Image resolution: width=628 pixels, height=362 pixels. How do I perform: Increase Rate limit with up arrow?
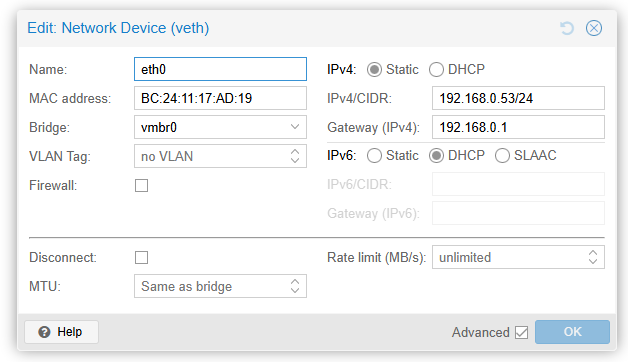[593, 253]
